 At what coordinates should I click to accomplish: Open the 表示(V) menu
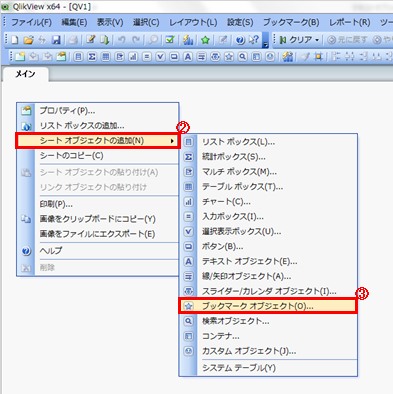[110, 23]
